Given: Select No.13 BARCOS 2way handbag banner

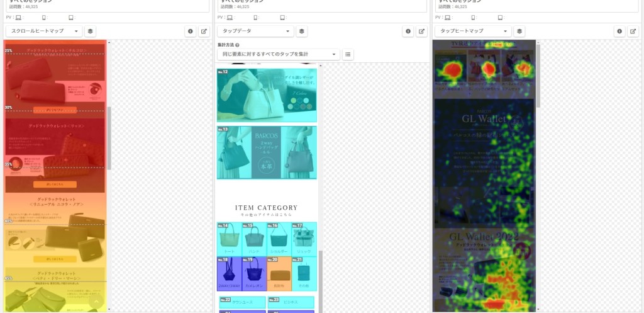Looking at the screenshot, I should point(267,152).
